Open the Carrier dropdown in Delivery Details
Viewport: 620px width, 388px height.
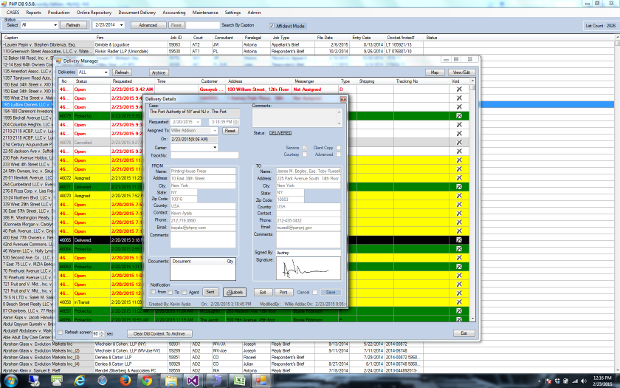point(215,147)
